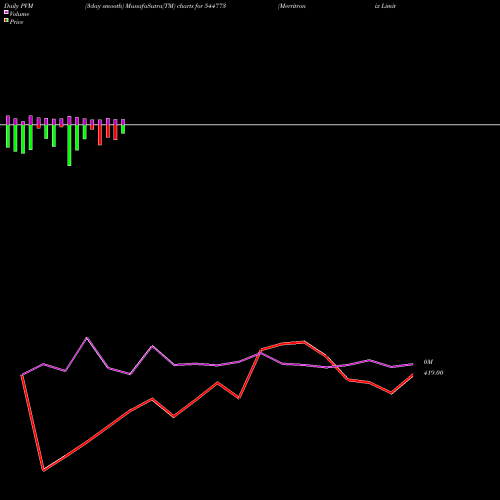Image resolution: width=500 pixels, height=500 pixels.
Task: Click the magenta Volume legend swatch
Action: click(x=6, y=12)
